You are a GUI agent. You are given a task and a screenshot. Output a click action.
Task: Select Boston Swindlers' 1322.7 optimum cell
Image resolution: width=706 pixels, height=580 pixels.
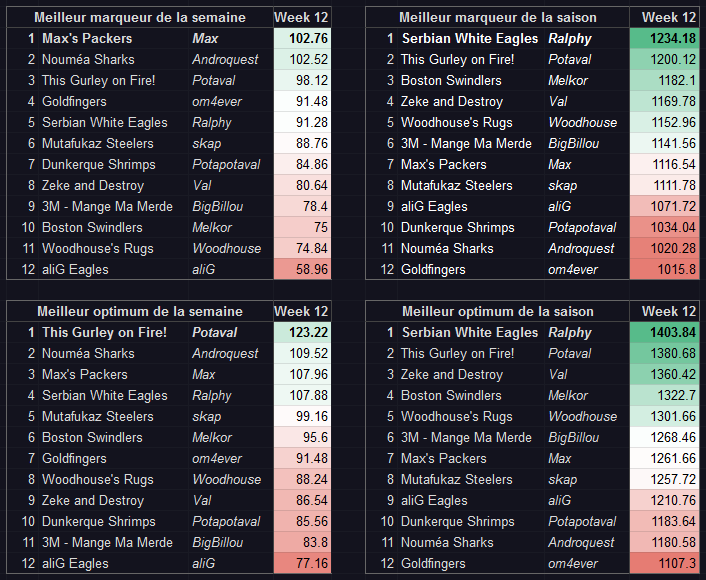point(664,396)
